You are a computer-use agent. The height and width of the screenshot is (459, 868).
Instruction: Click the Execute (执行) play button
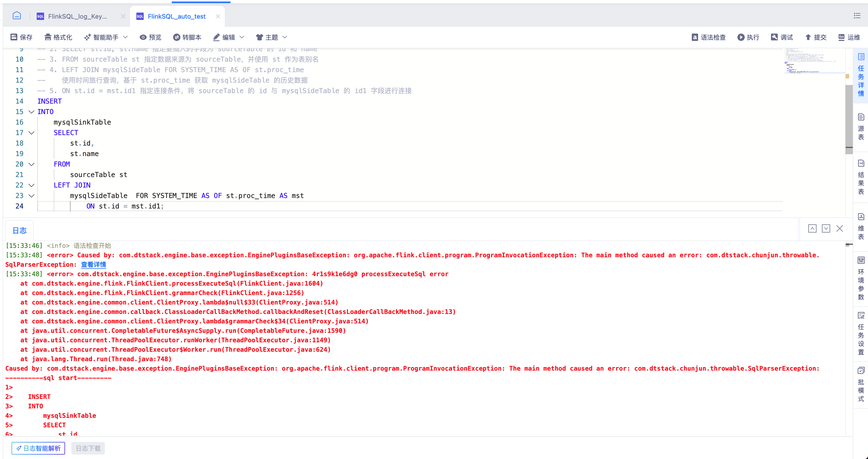pos(741,37)
